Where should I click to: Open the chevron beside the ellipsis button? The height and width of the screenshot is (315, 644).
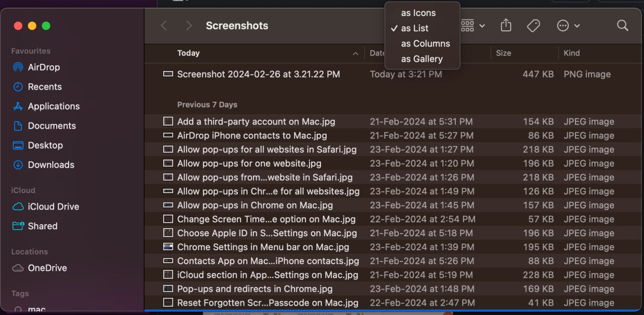[x=575, y=25]
